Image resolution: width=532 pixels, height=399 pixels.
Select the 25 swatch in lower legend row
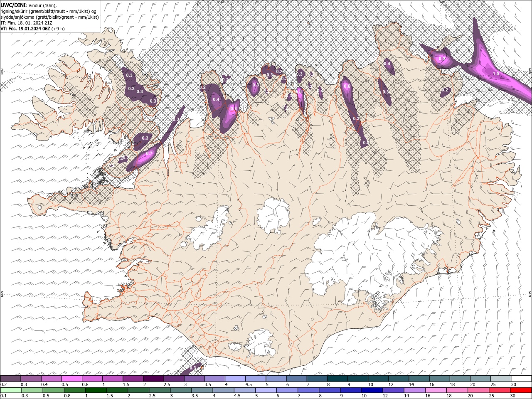[499, 390]
